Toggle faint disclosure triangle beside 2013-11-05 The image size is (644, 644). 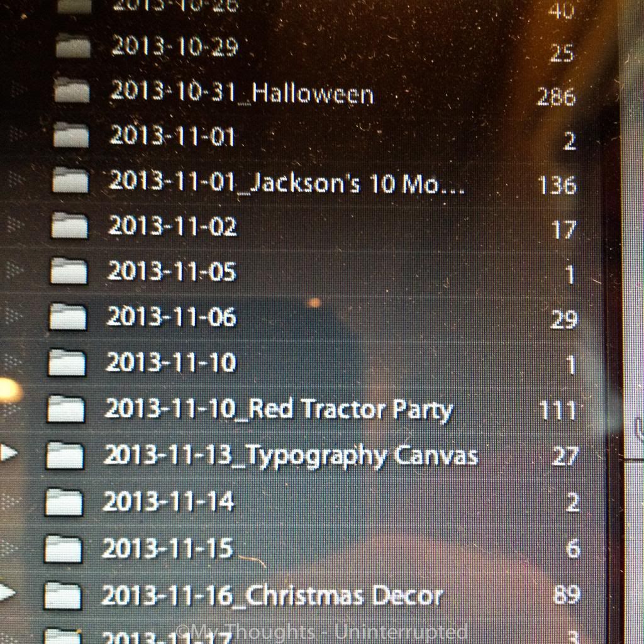click(15, 270)
